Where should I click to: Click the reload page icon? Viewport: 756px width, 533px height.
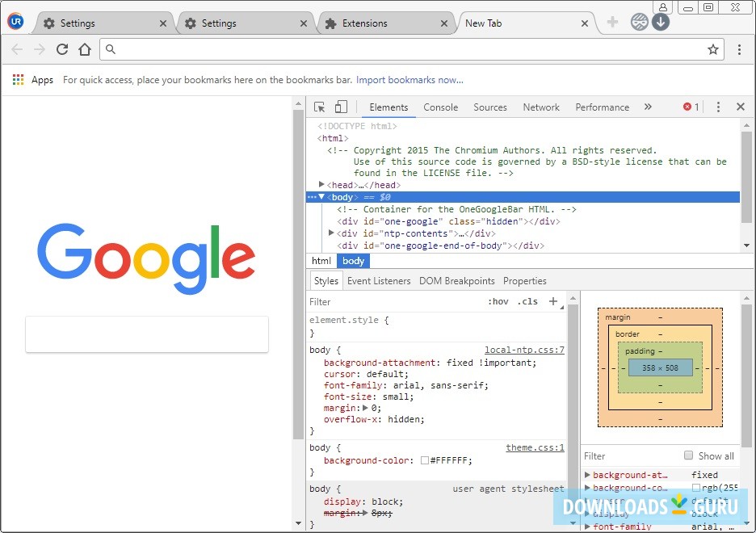click(62, 49)
